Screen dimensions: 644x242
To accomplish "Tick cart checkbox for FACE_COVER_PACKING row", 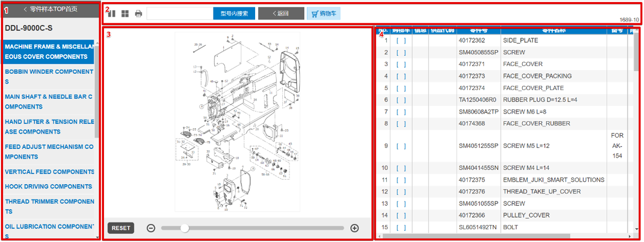I will [x=401, y=76].
